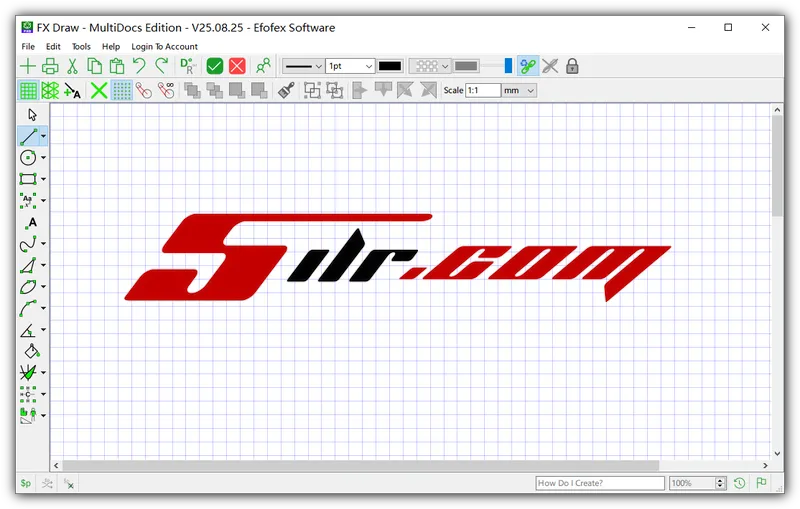
Task: Click the green checkmark accept button
Action: 215,66
